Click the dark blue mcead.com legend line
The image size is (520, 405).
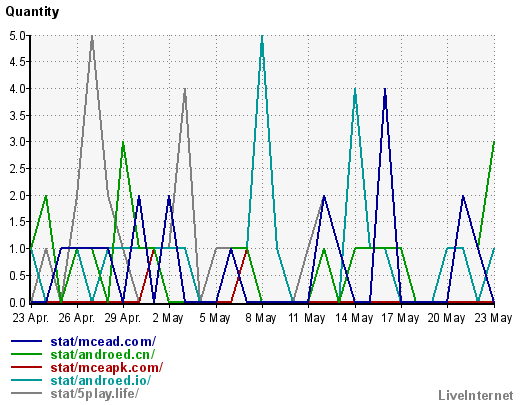click(27, 341)
